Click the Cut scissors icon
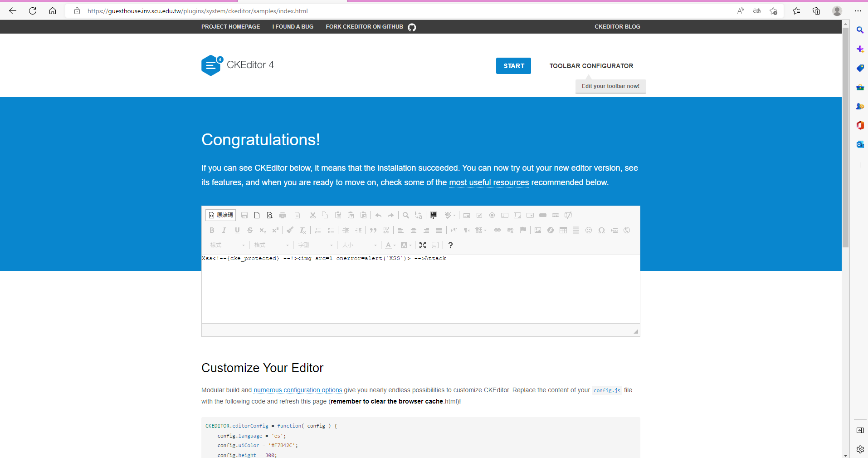This screenshot has width=868, height=458. coord(313,215)
